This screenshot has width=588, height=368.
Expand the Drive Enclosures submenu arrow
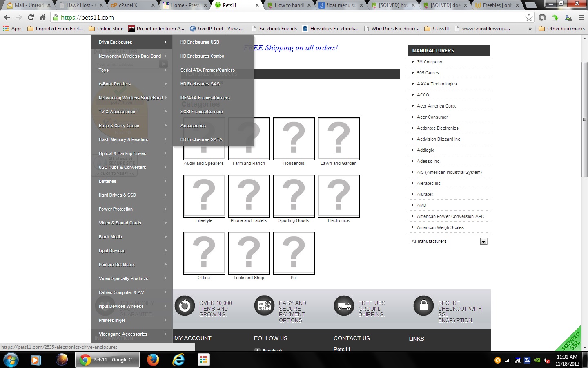(x=165, y=42)
